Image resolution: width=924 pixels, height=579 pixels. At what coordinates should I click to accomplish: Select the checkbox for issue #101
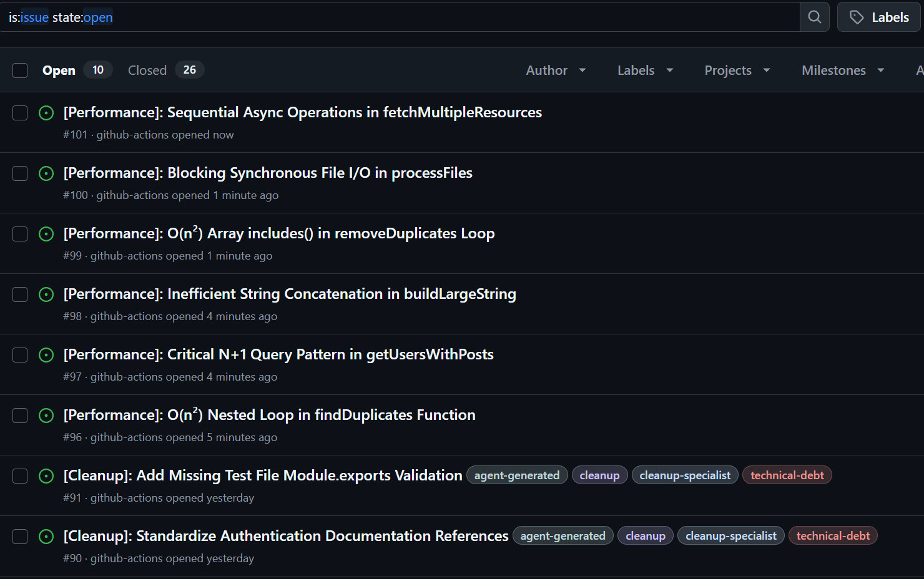click(x=20, y=113)
